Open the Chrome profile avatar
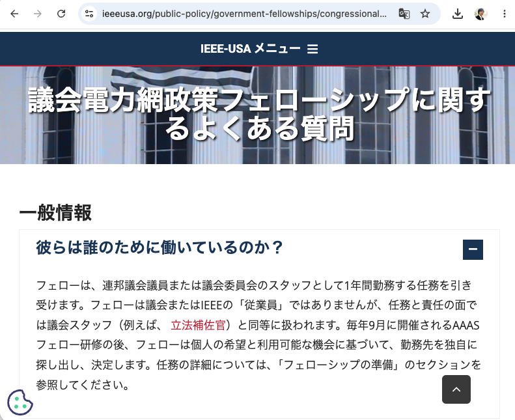This screenshot has width=515, height=420. pos(481,14)
